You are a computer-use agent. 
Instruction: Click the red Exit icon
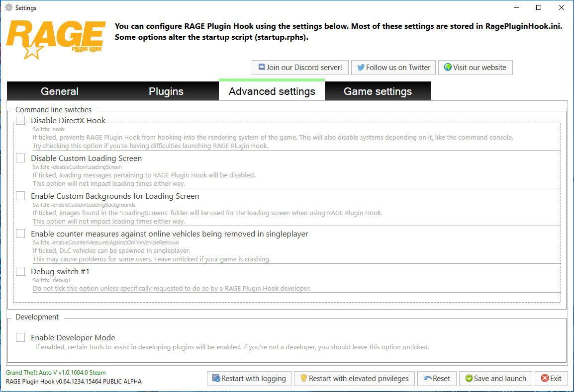(545, 379)
